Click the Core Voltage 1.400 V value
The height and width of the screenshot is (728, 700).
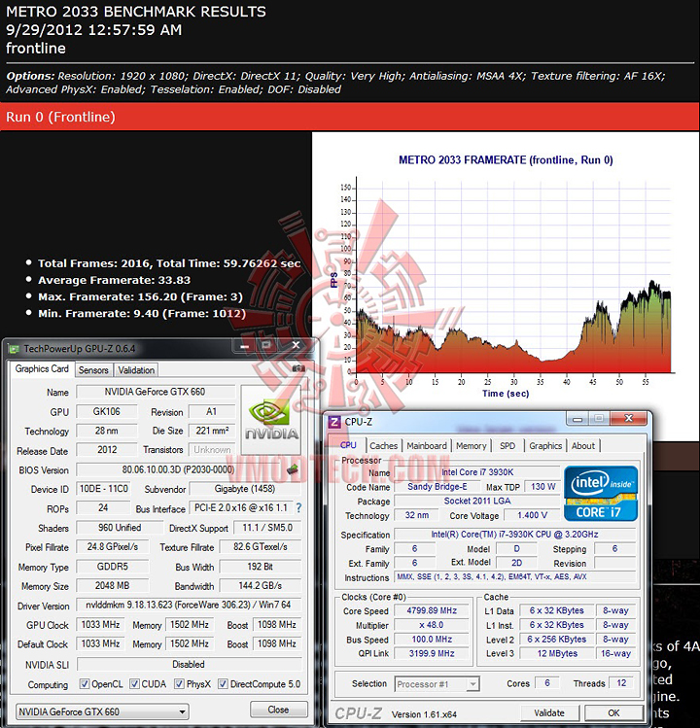[x=533, y=515]
